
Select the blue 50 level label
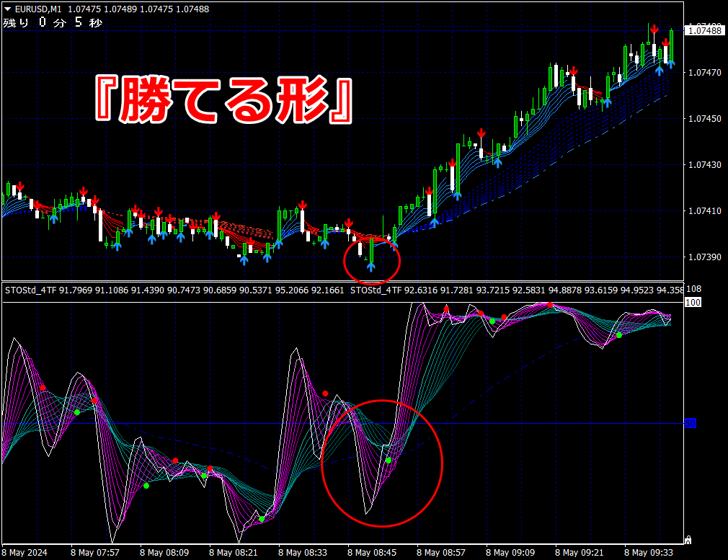[x=691, y=423]
